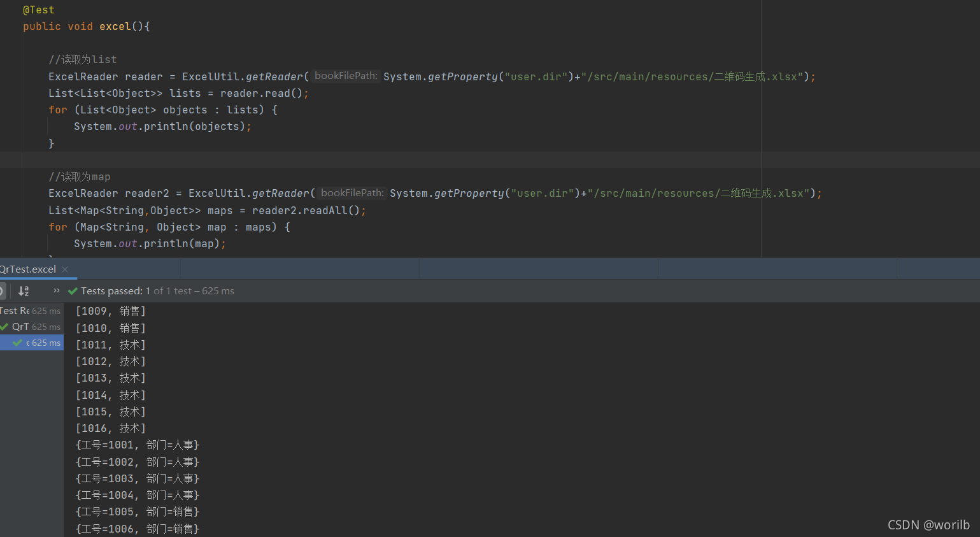Click the second bookFilePath hint on reader2 line
Viewport: 980px width, 537px height.
click(352, 193)
